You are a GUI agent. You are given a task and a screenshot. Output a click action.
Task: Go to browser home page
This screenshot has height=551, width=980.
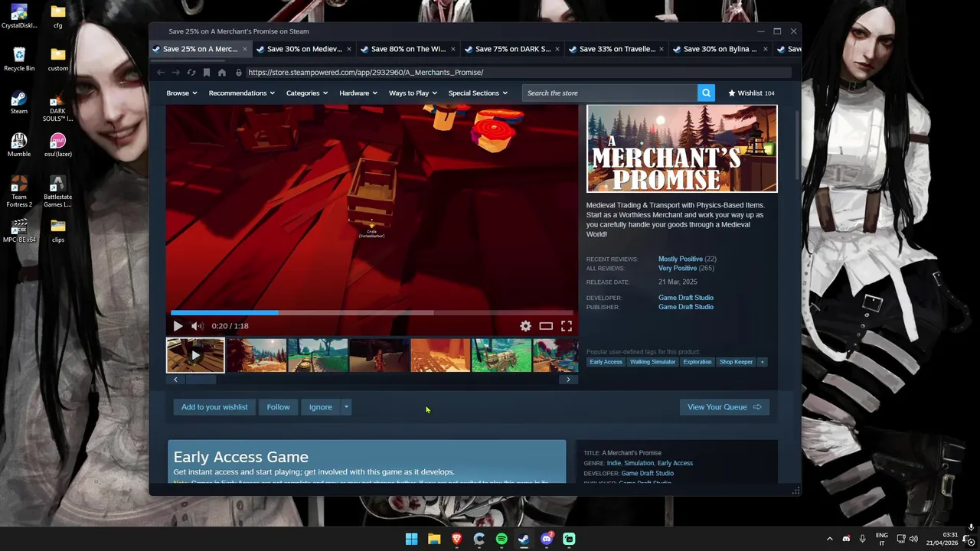(222, 73)
